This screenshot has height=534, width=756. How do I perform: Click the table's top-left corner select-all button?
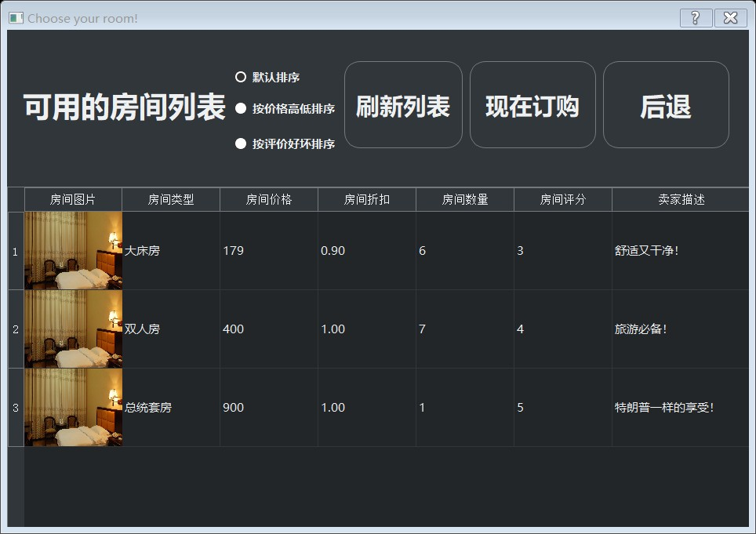[16, 199]
